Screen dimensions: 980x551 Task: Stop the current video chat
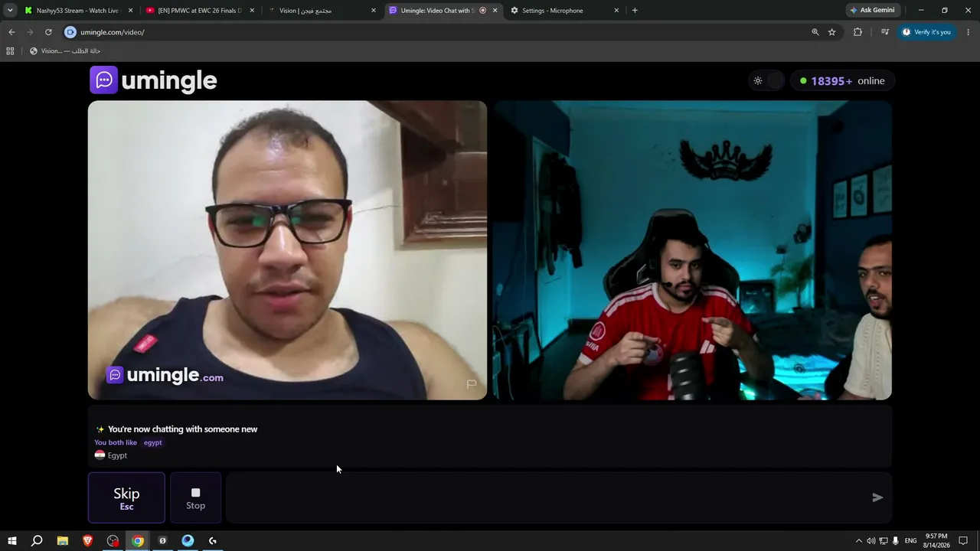click(x=195, y=497)
